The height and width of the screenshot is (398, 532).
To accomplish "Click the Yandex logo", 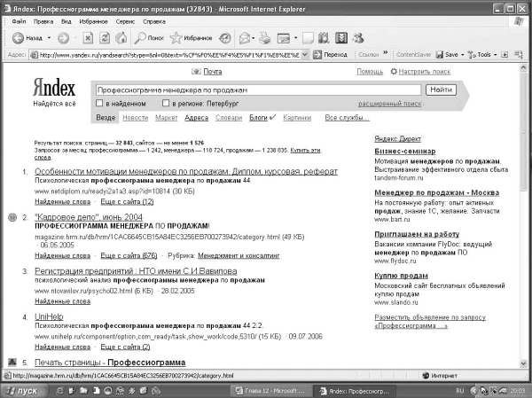I will click(x=54, y=88).
